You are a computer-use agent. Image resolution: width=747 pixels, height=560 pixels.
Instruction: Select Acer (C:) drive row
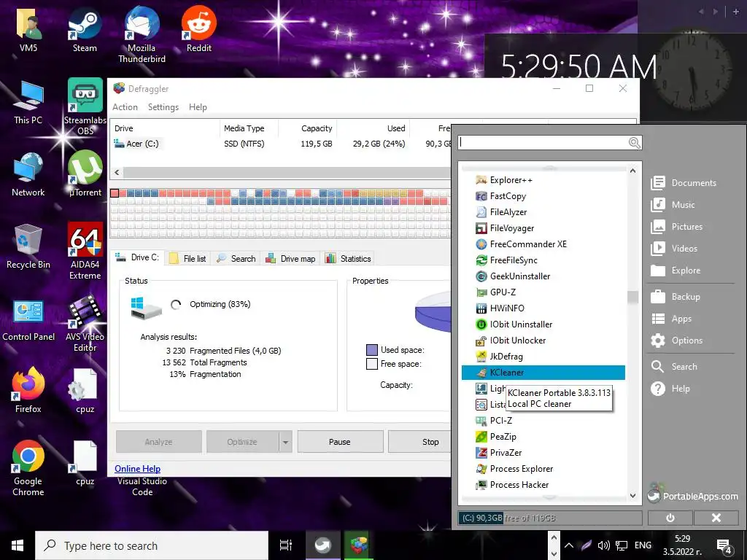click(281, 144)
